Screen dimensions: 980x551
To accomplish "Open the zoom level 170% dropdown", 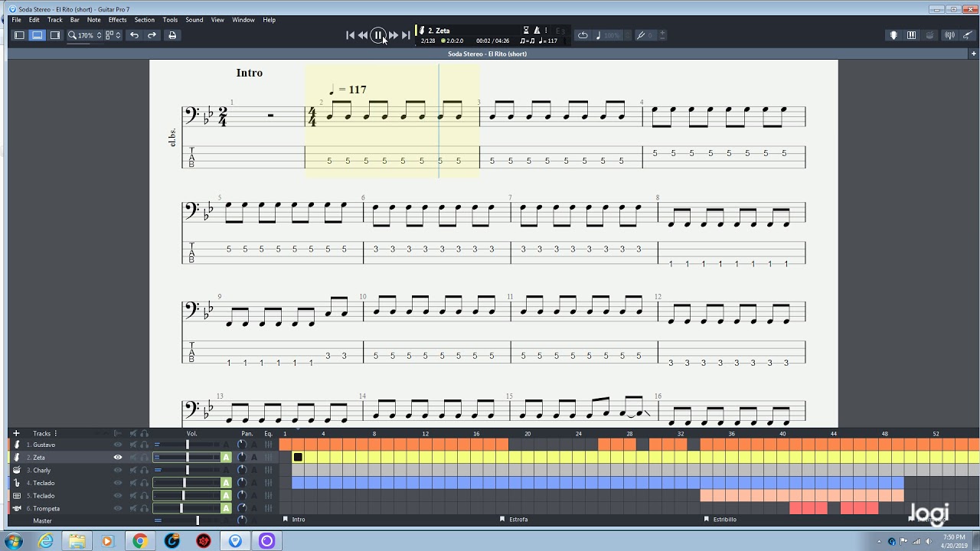I will [x=85, y=35].
